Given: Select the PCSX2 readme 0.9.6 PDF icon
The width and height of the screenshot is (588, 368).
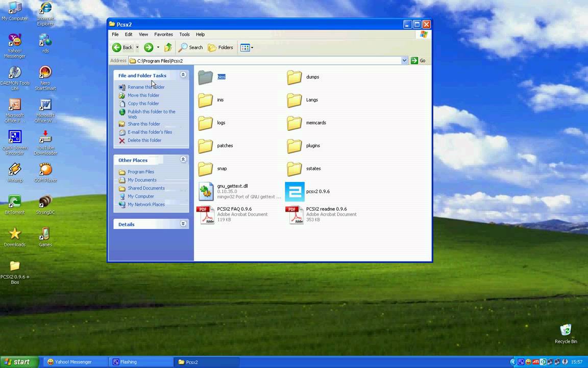Looking at the screenshot, I should tap(295, 215).
